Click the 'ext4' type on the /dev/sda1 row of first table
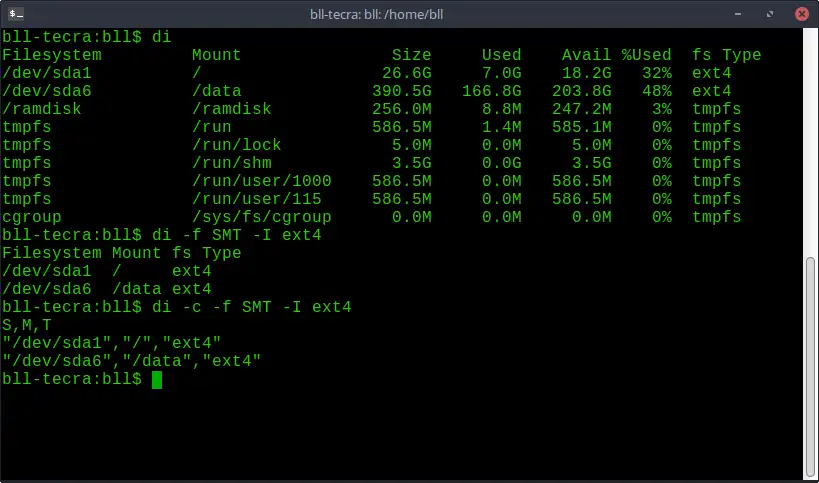 coord(711,73)
